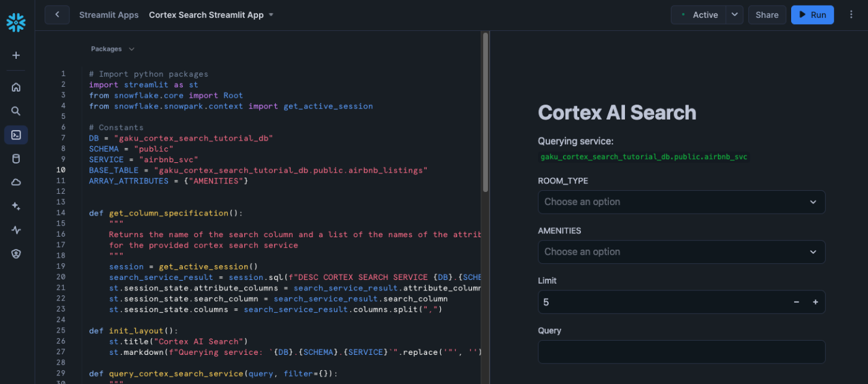Click the Query text input field
Viewport: 868px width, 384px height.
click(681, 352)
